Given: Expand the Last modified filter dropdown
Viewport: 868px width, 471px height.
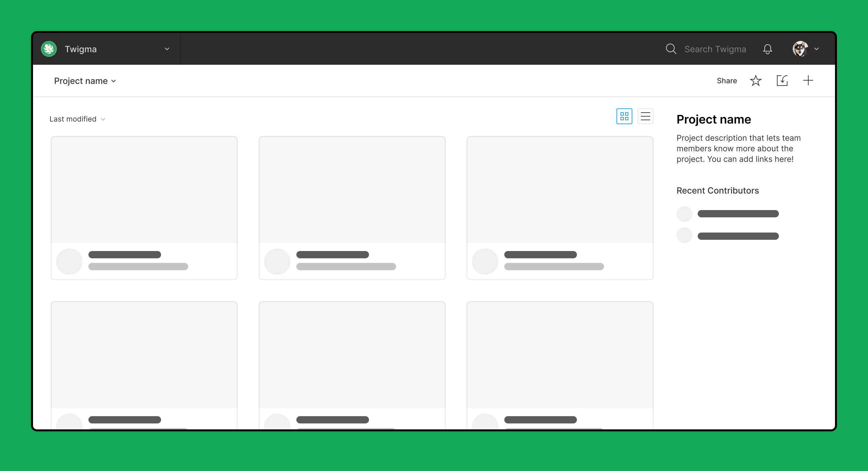Looking at the screenshot, I should tap(77, 119).
